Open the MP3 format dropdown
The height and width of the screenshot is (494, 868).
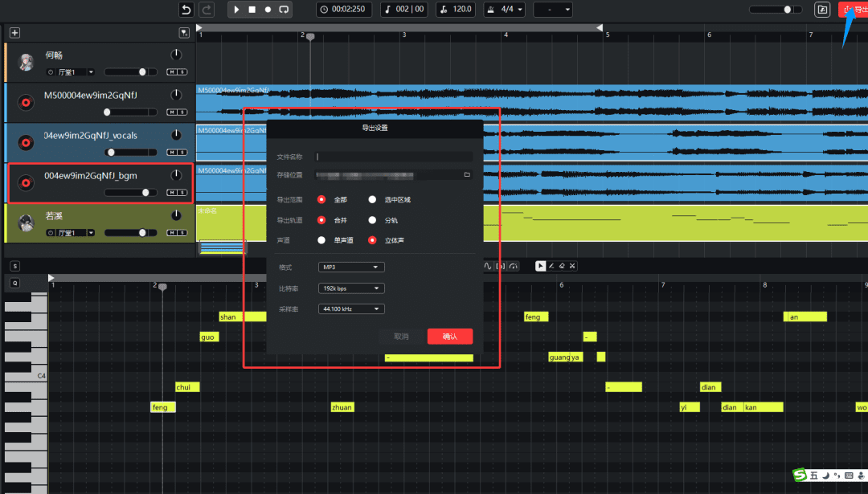(x=351, y=267)
